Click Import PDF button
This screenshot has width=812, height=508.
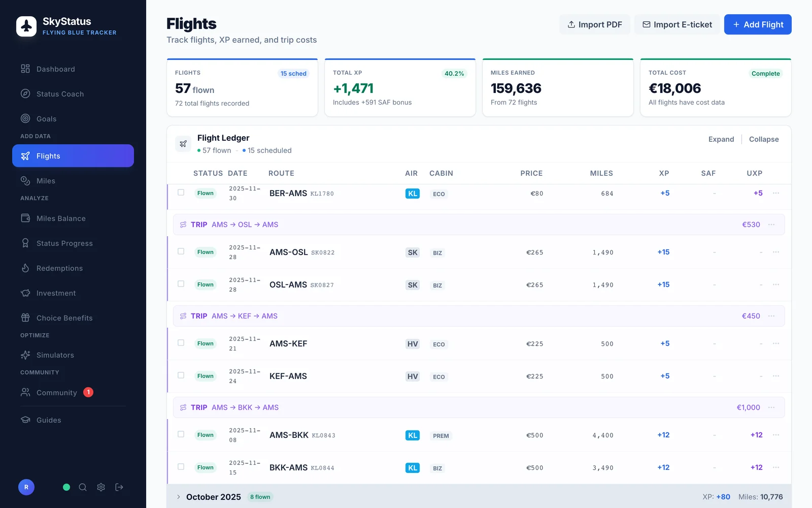pos(595,24)
